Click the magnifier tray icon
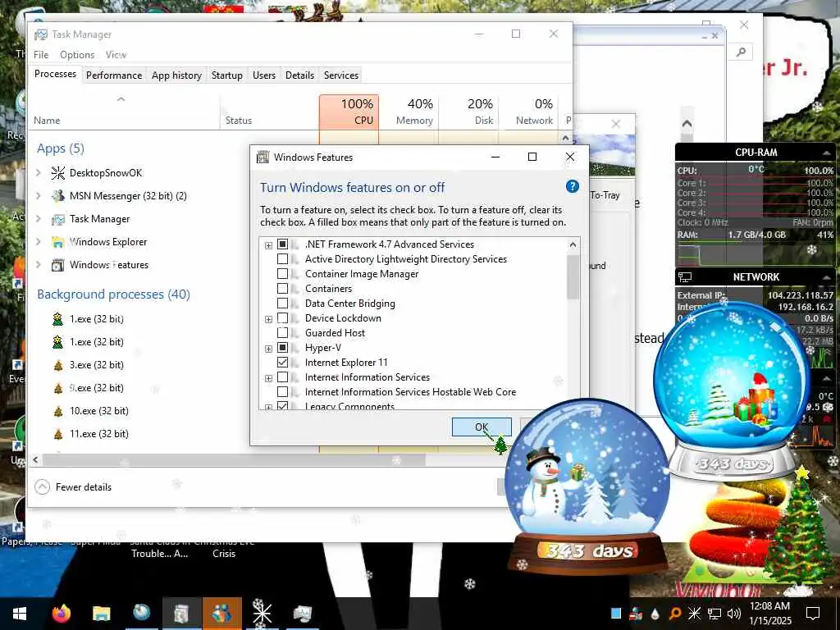Image resolution: width=840 pixels, height=630 pixels. pyautogui.click(x=675, y=614)
